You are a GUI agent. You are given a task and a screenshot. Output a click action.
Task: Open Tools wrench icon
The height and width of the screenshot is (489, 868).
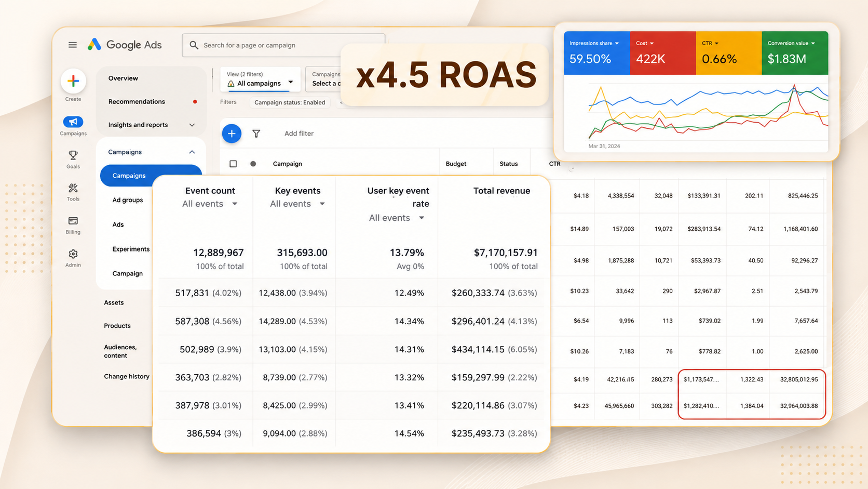73,188
